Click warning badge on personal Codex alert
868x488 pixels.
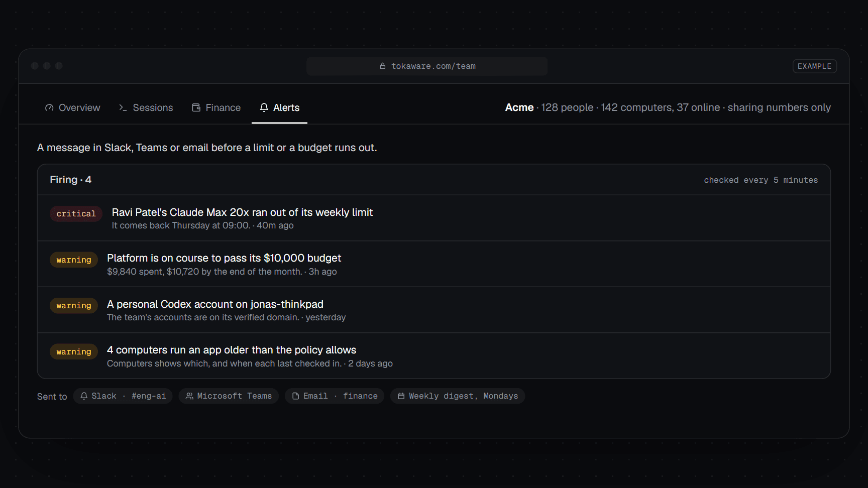(x=74, y=305)
